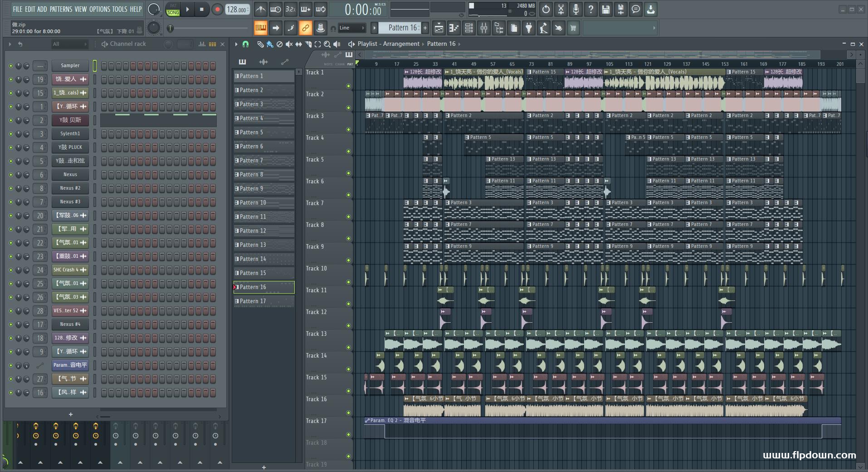Click the step editing arrow icon

click(276, 28)
